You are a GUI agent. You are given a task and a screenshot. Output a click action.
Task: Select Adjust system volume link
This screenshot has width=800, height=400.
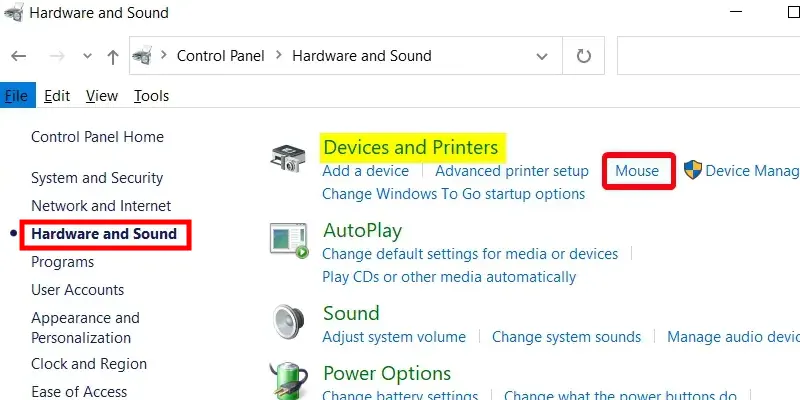click(400, 337)
